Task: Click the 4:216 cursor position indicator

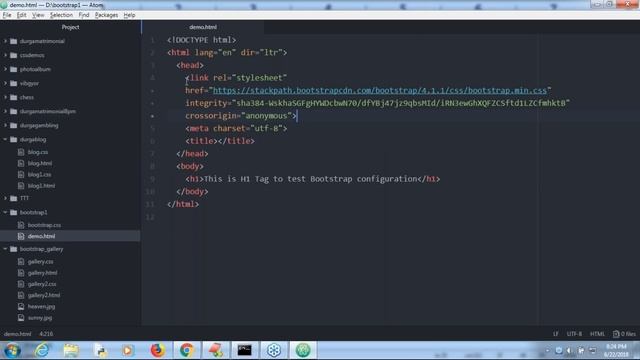Action: pos(46,334)
